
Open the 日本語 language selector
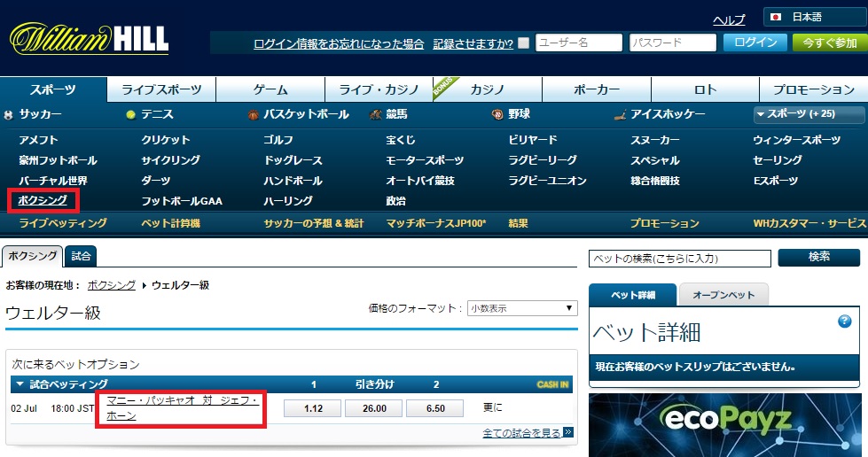pyautogui.click(x=815, y=17)
